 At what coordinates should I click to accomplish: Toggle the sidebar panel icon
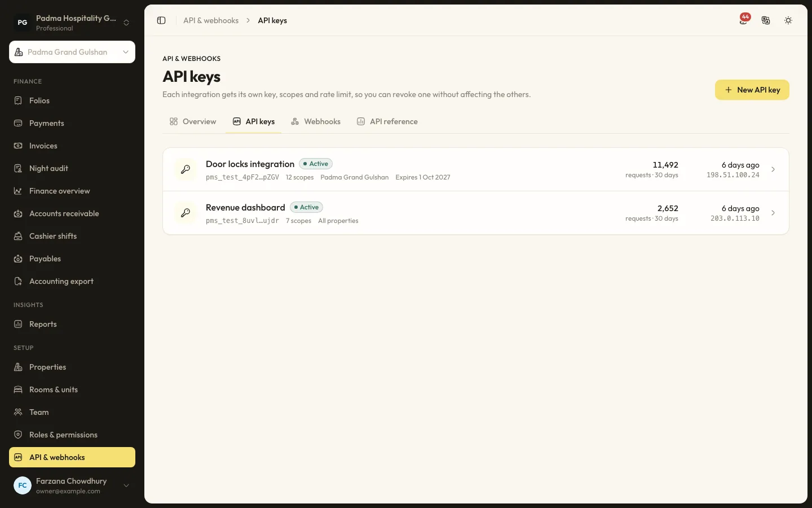(161, 20)
